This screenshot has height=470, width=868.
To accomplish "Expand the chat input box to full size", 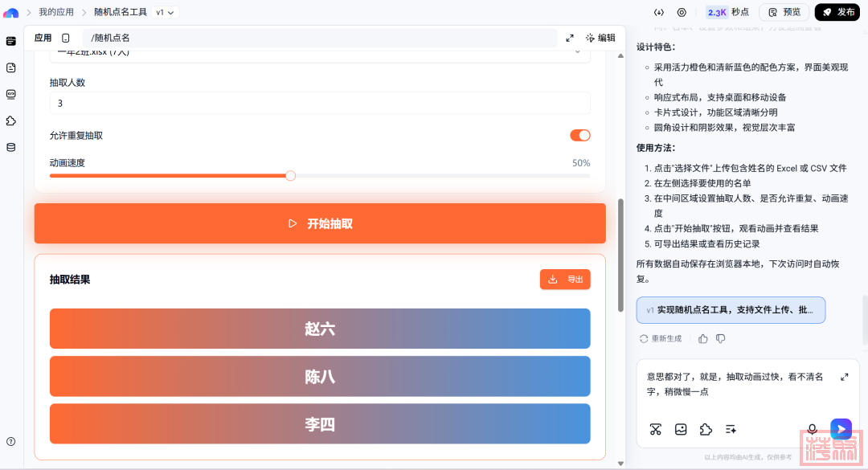I will (845, 377).
